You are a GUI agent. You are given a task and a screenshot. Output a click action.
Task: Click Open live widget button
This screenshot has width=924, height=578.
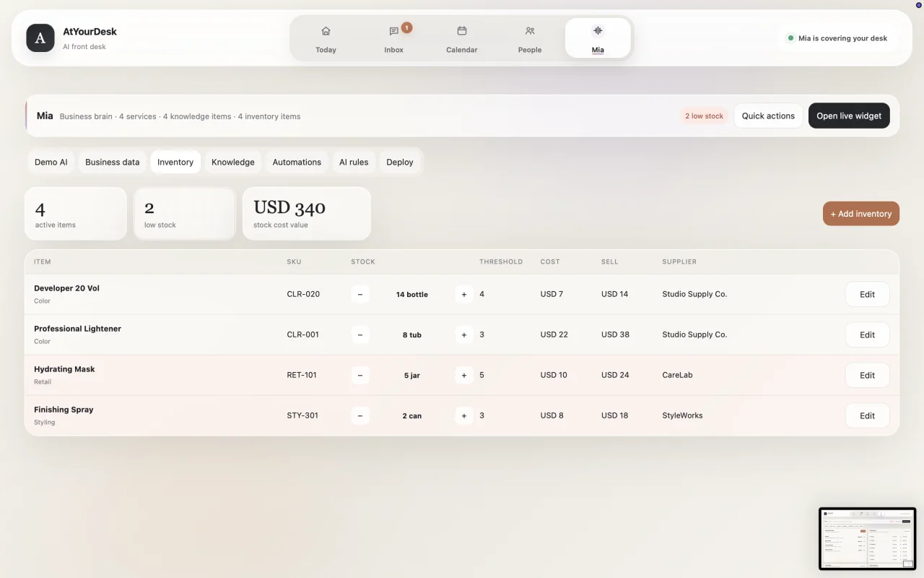coord(849,116)
